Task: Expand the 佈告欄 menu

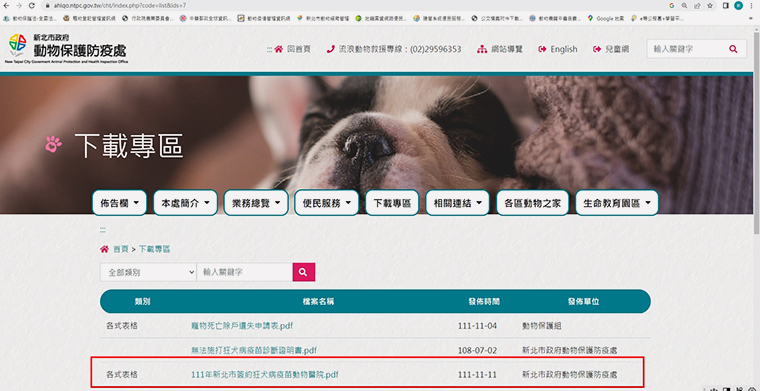Action: (119, 203)
